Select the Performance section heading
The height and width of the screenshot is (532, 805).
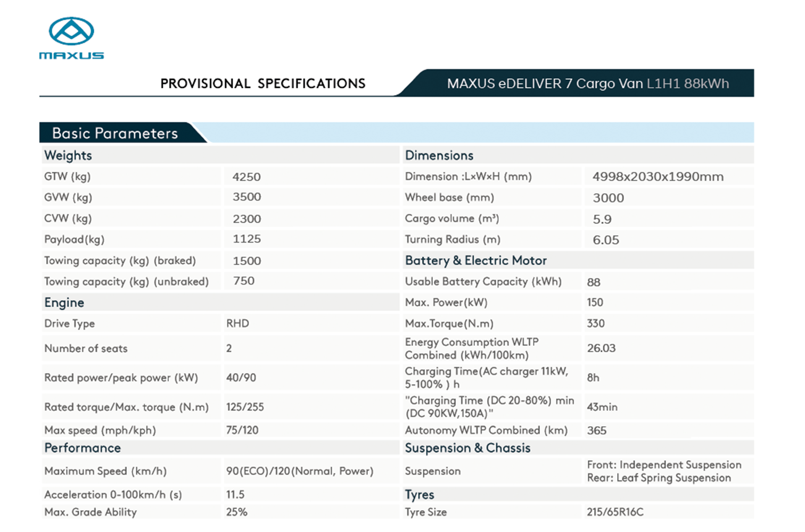pyautogui.click(x=83, y=448)
